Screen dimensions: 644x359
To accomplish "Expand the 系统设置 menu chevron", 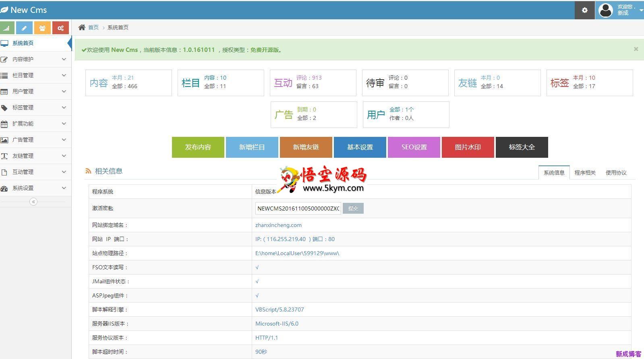I will (x=64, y=188).
